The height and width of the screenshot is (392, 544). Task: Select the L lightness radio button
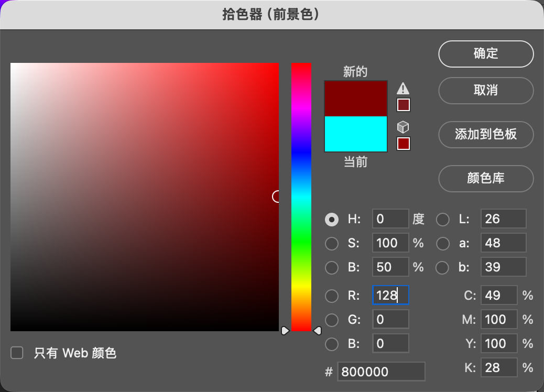click(x=443, y=219)
